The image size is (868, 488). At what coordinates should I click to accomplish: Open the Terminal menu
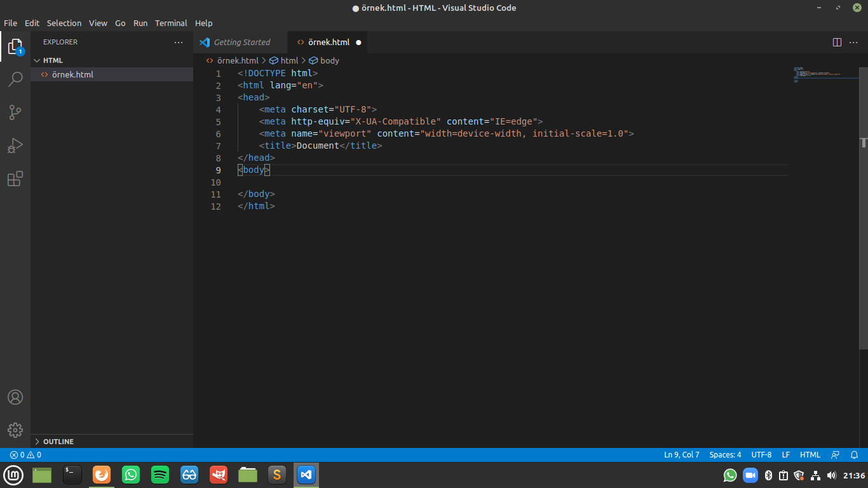[171, 23]
